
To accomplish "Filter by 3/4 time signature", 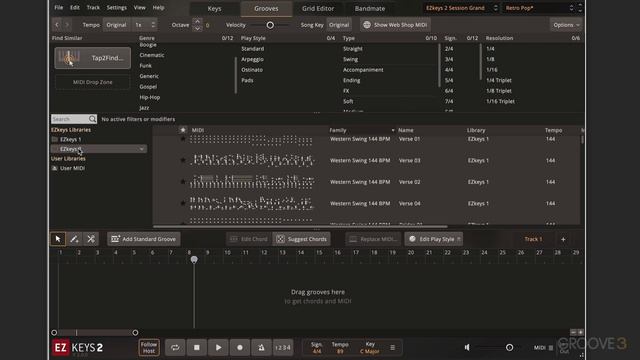I will pos(449,59).
